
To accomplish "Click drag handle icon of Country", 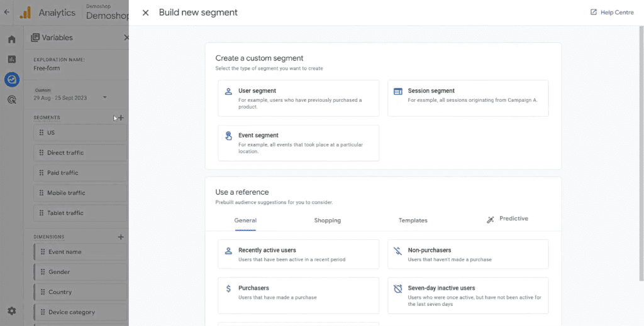I will [x=42, y=292].
